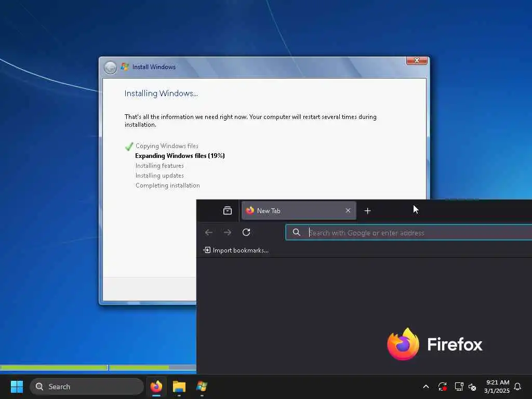
Task: Reload the current Firefox page
Action: click(x=246, y=232)
